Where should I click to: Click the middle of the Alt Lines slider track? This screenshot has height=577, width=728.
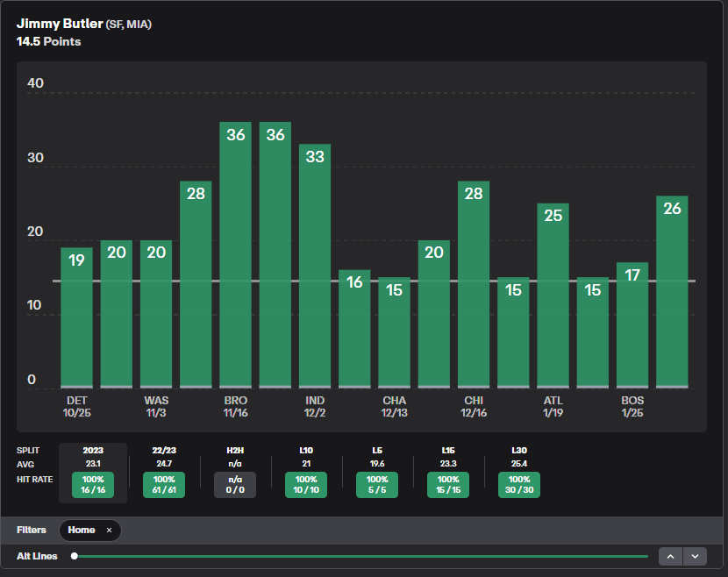(x=361, y=556)
